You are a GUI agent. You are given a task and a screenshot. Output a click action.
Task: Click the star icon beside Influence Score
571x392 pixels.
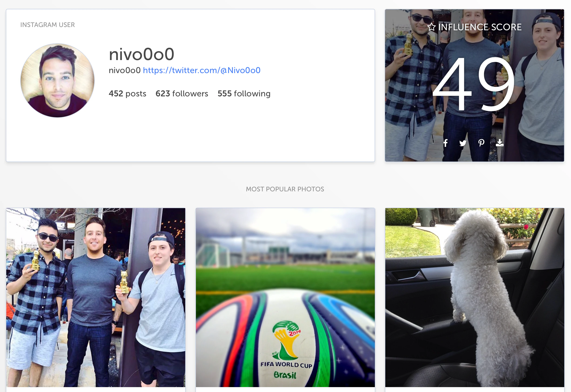coord(431,27)
